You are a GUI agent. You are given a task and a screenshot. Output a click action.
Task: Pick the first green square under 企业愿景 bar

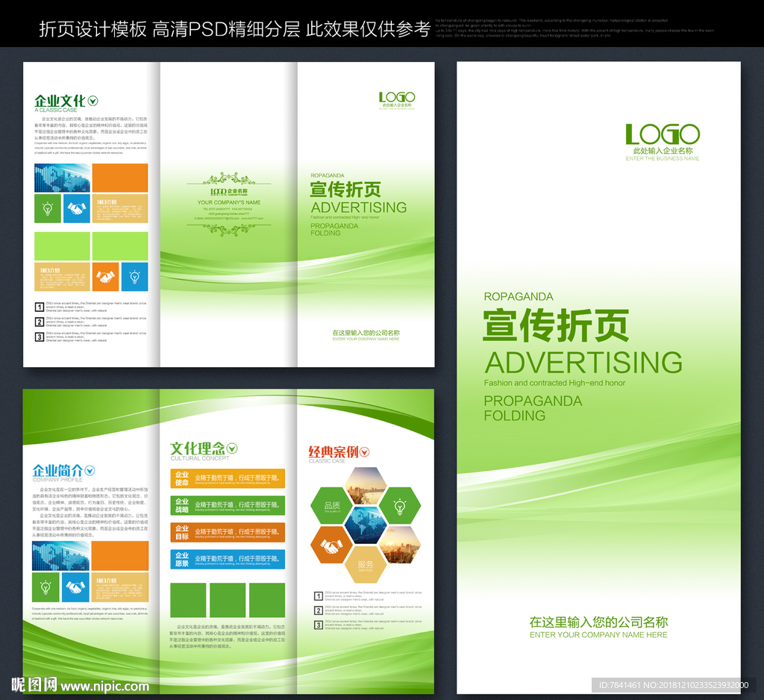[x=188, y=600]
